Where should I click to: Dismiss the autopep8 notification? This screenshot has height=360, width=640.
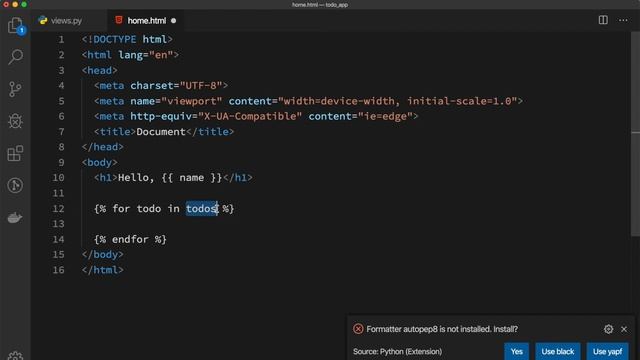pos(624,329)
